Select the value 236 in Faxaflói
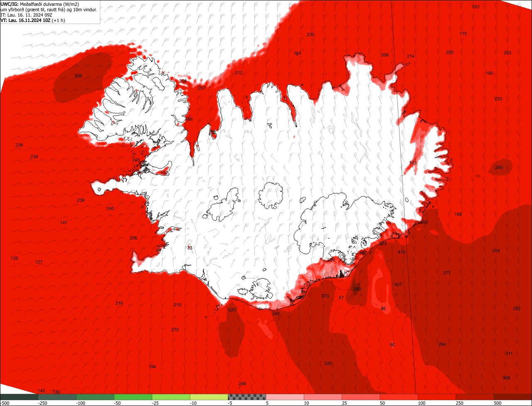The image size is (532, 406). pos(133,238)
